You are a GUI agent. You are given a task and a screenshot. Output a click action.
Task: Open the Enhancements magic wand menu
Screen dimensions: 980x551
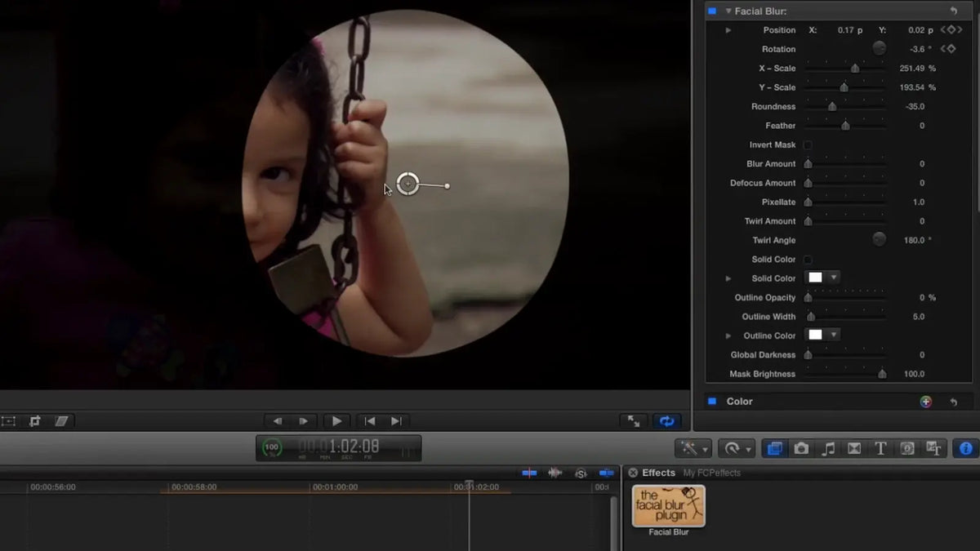coord(694,448)
